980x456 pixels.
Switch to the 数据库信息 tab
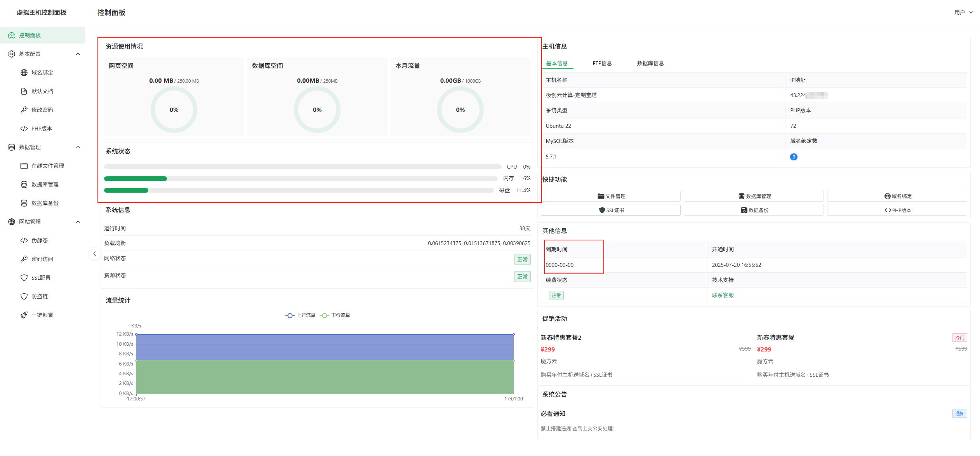click(x=650, y=63)
